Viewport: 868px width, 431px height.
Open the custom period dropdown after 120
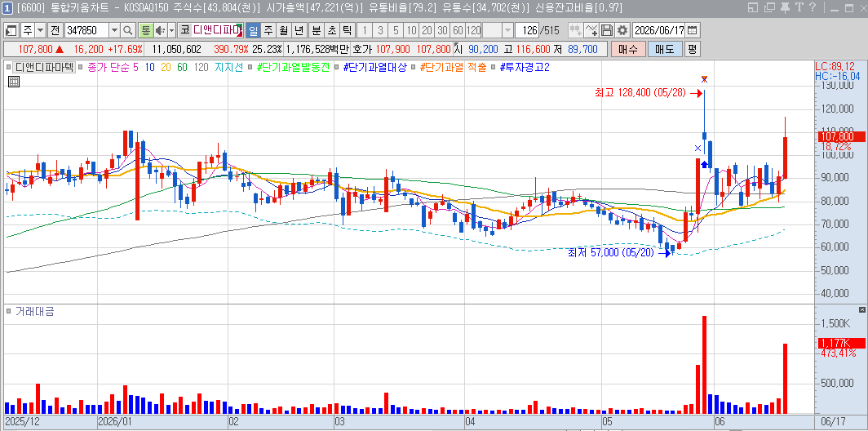click(x=507, y=30)
